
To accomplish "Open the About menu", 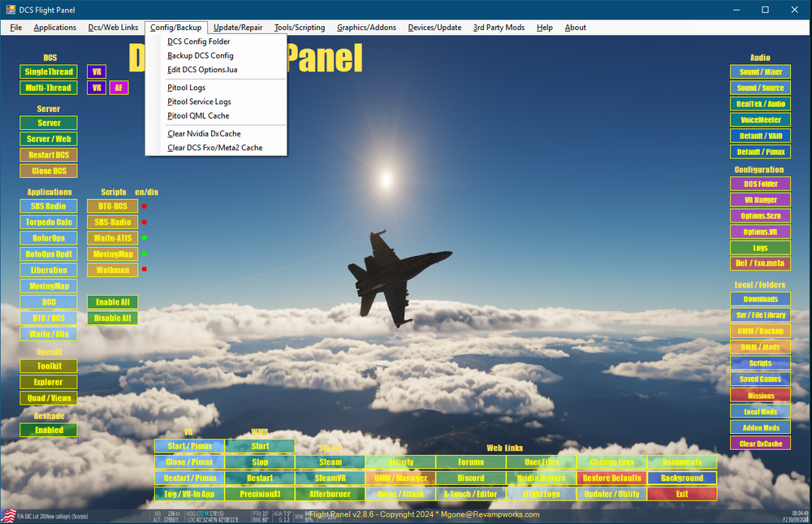I will [576, 28].
